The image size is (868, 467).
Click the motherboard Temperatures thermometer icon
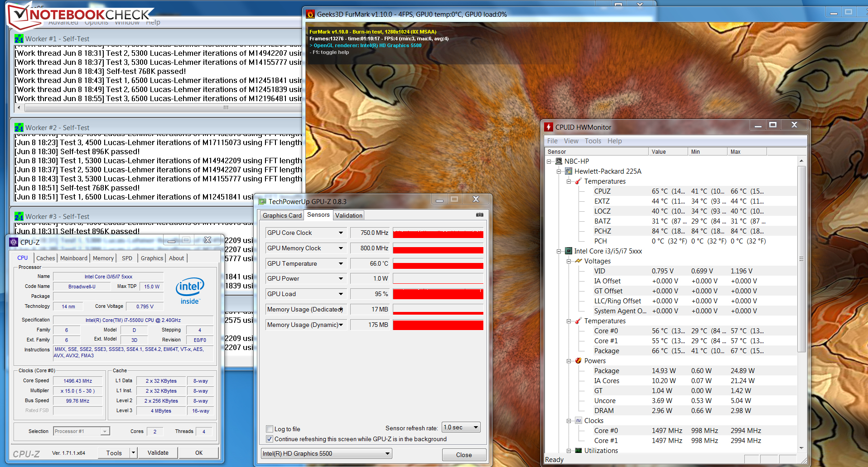(x=579, y=181)
